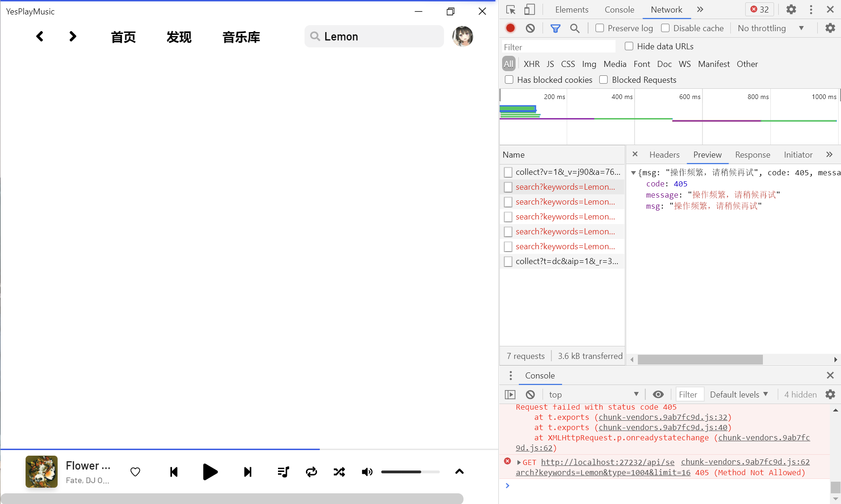Go back with the left arrow in YesPlayMusic
Image resolution: width=841 pixels, height=504 pixels.
coord(40,36)
